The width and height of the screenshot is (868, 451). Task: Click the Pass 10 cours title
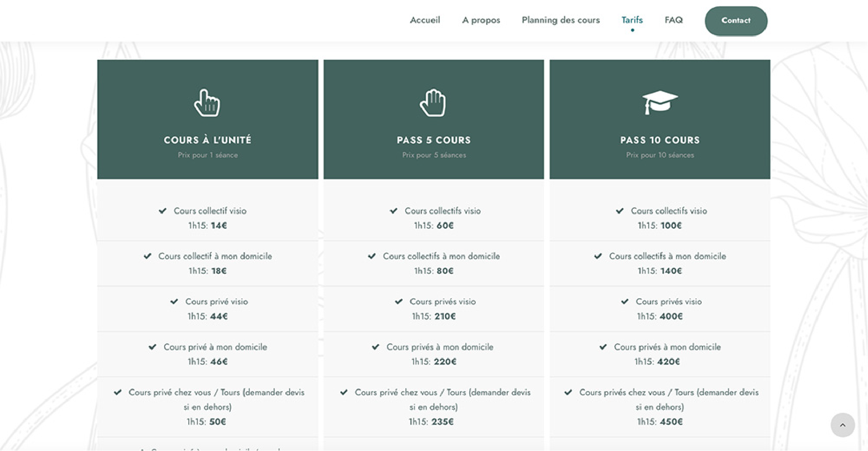[660, 140]
